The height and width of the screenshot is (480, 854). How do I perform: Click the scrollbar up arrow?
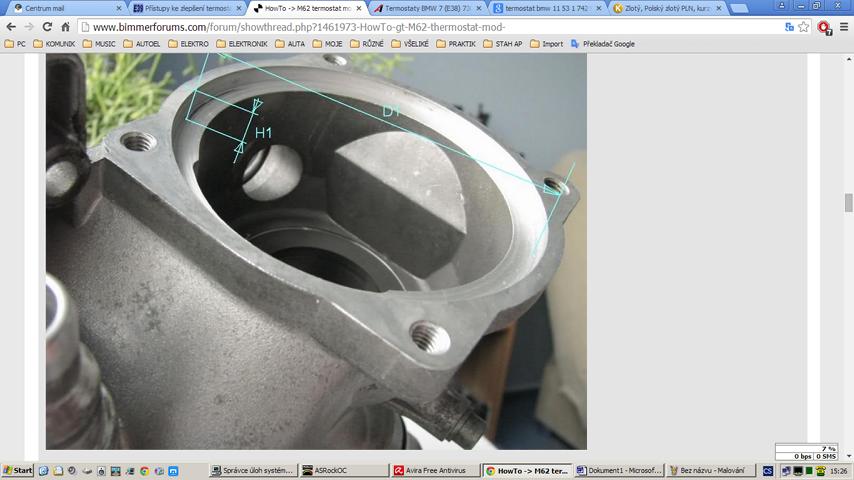point(849,58)
